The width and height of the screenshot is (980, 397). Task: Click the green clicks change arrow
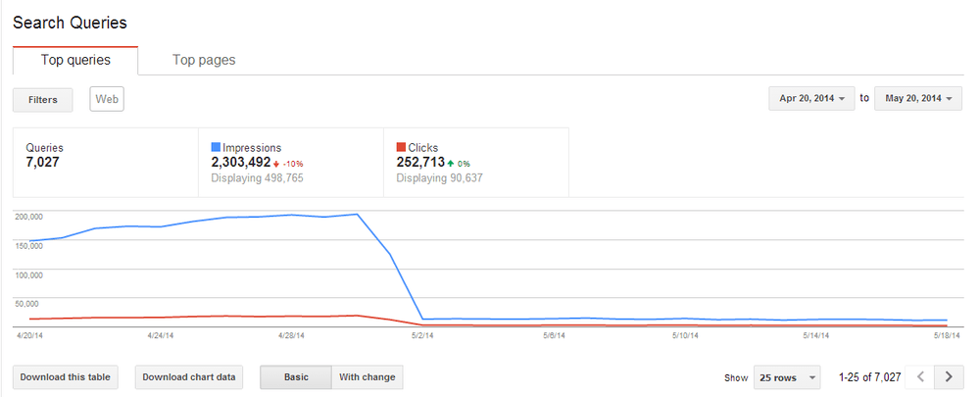451,163
